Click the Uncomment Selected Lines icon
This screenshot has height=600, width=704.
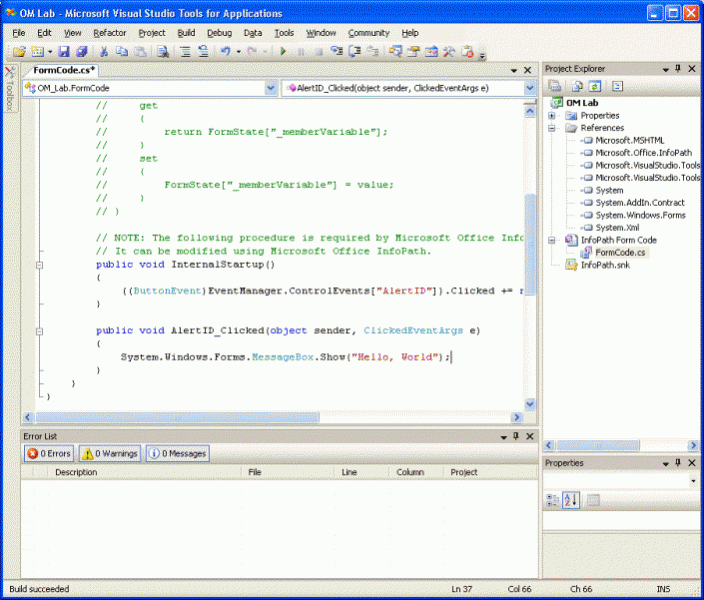[203, 52]
